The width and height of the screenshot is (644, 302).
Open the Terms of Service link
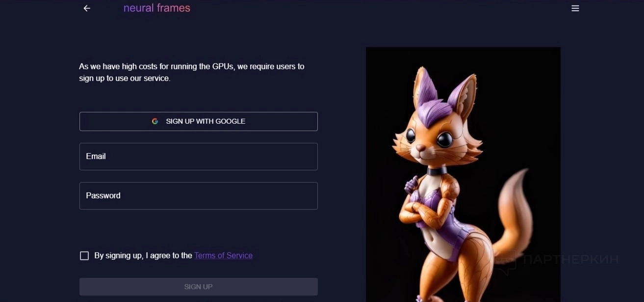[x=223, y=255]
